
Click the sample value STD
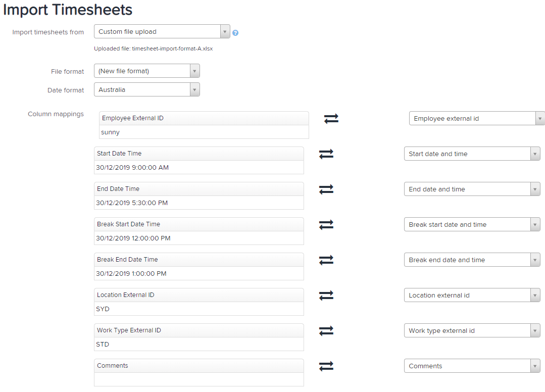tap(199, 344)
